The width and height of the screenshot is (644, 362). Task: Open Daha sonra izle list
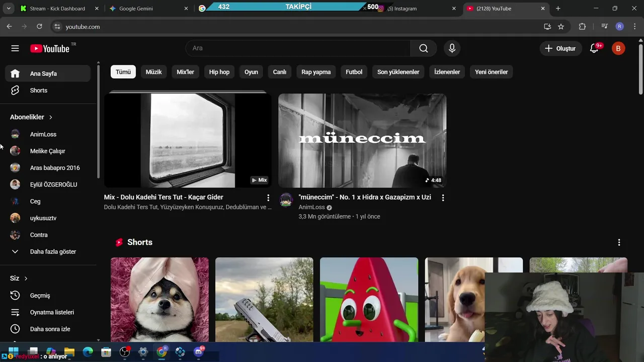(x=48, y=329)
